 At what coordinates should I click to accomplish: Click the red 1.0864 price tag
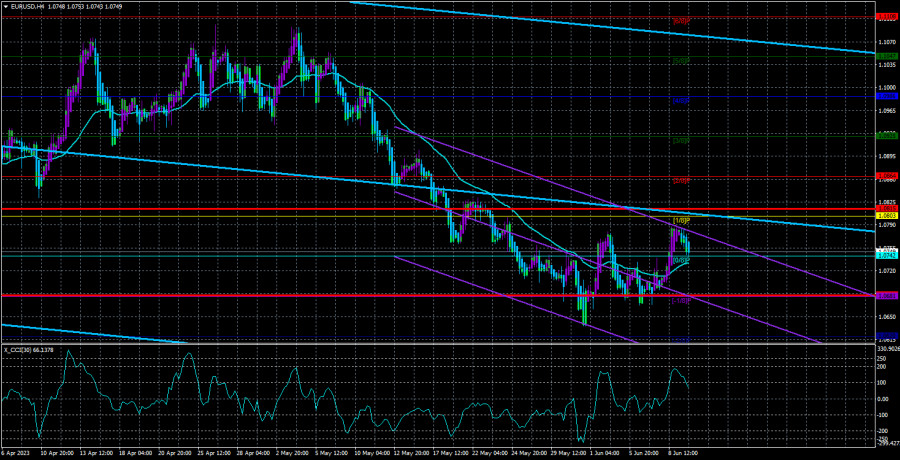(888, 175)
